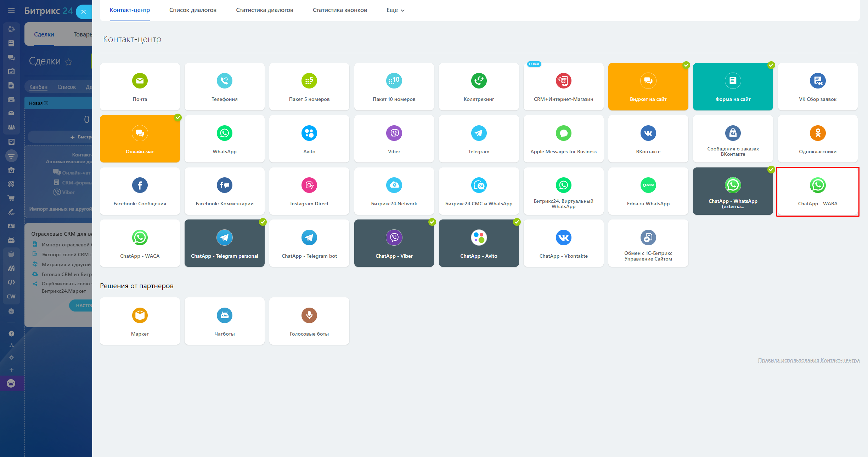Open Правила использования Контакт-центра link
Screen dimensions: 868x457
coord(808,360)
